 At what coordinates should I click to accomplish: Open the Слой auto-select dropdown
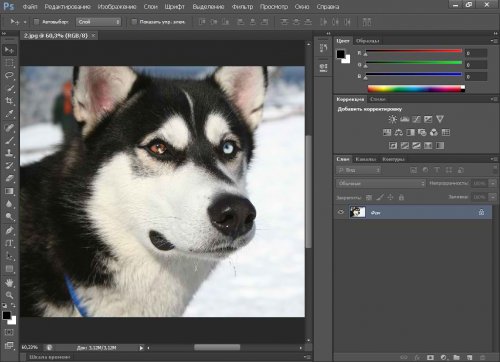click(99, 22)
